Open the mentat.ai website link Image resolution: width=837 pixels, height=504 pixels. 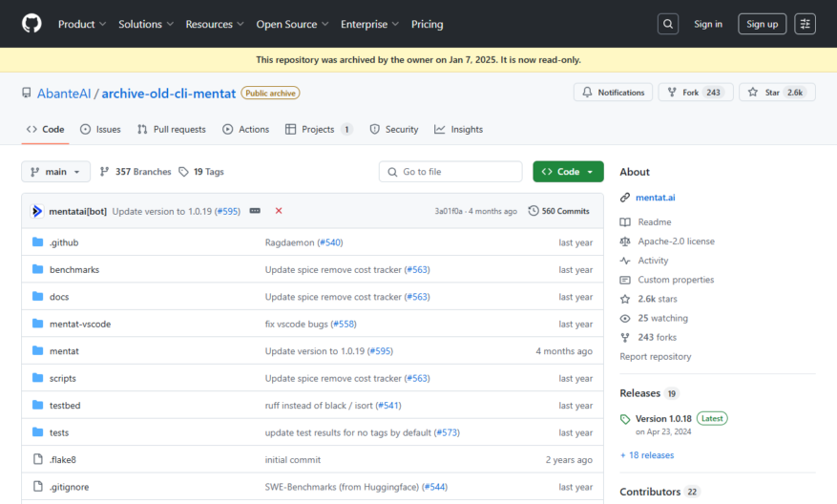655,198
